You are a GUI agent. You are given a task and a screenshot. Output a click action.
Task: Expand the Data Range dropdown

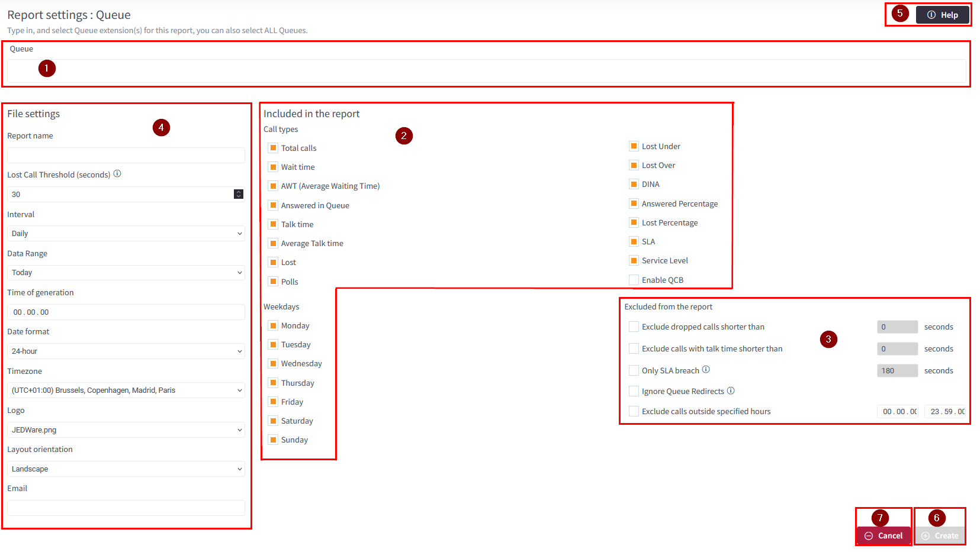point(126,273)
